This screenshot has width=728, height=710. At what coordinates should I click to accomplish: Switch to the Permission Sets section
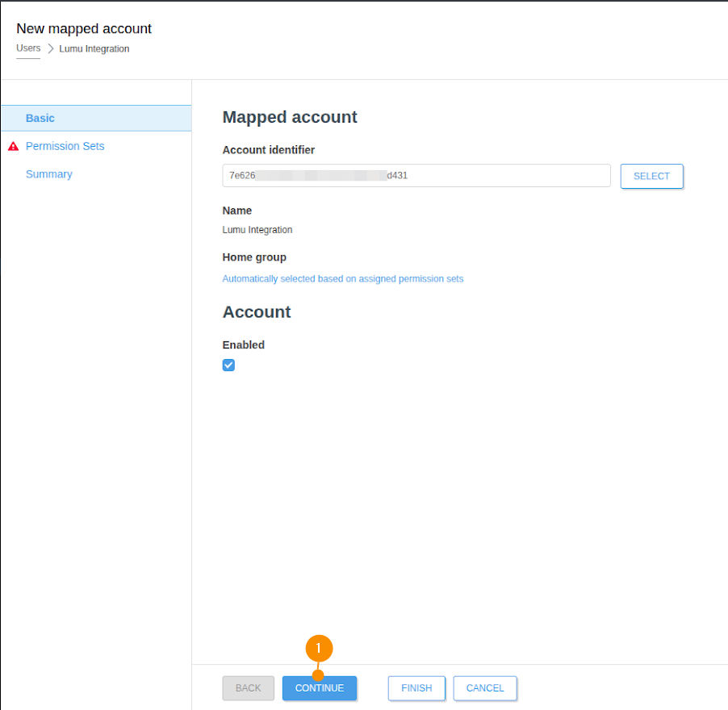coord(65,146)
